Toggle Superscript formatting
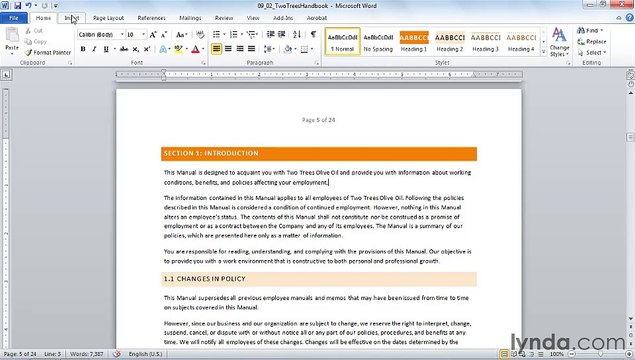This screenshot has width=635, height=360. (x=147, y=49)
